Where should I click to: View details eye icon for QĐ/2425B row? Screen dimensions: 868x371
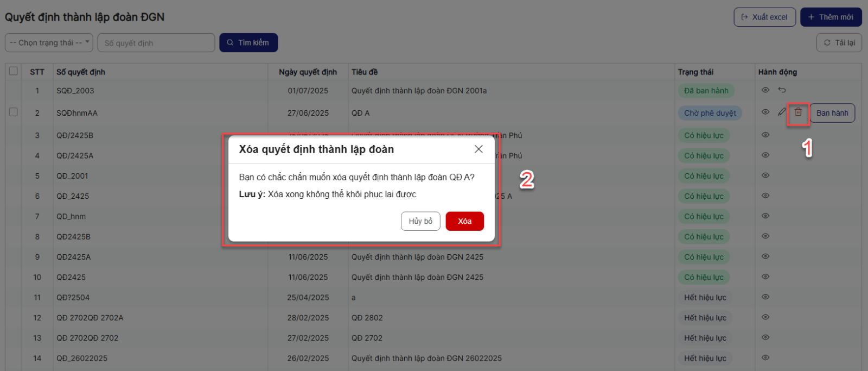(x=765, y=135)
